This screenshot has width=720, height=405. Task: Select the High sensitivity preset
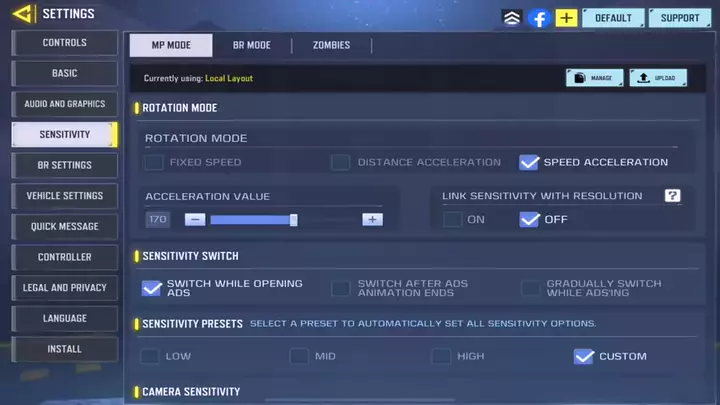441,356
